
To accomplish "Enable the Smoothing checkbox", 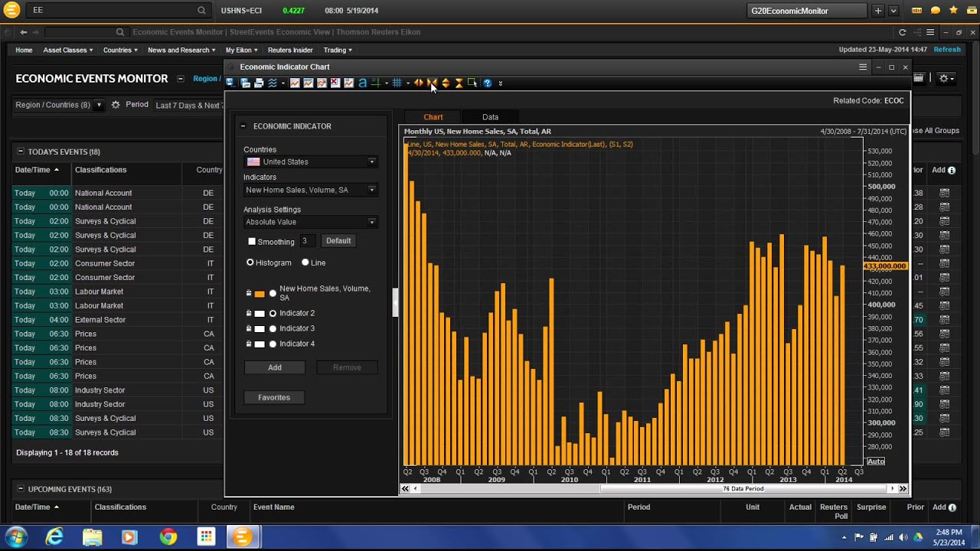I will pyautogui.click(x=252, y=241).
